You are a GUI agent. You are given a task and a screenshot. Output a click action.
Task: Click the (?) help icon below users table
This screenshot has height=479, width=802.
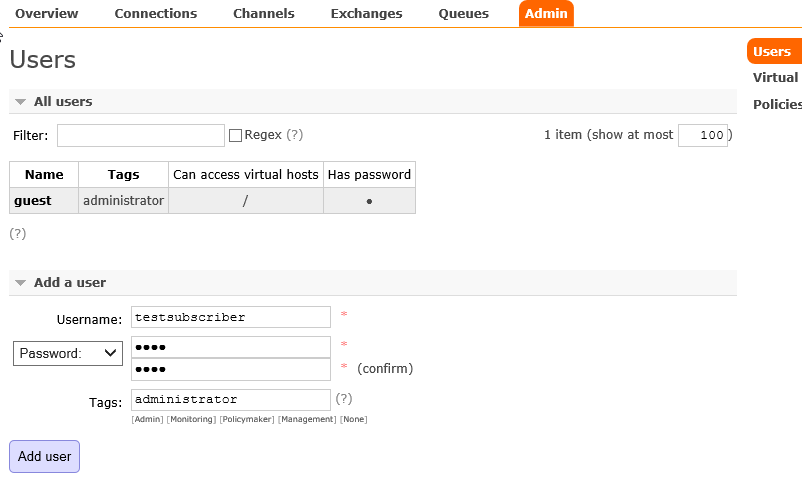[17, 233]
